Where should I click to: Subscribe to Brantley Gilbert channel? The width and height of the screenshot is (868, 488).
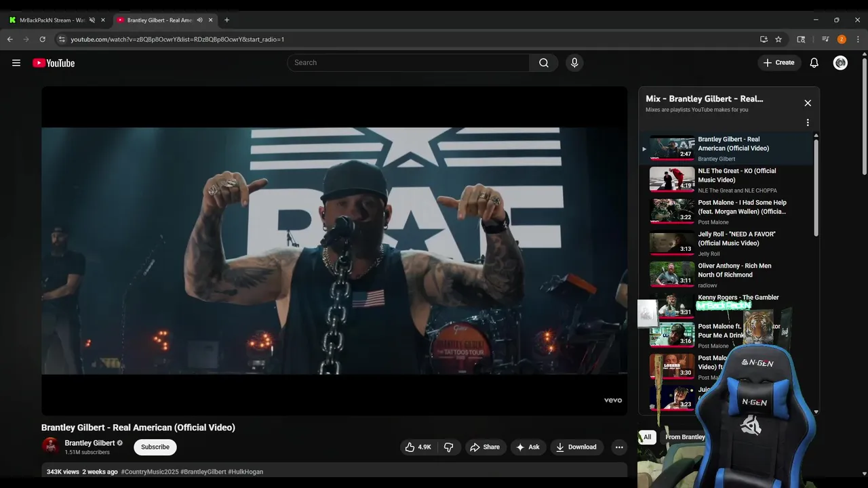click(155, 447)
